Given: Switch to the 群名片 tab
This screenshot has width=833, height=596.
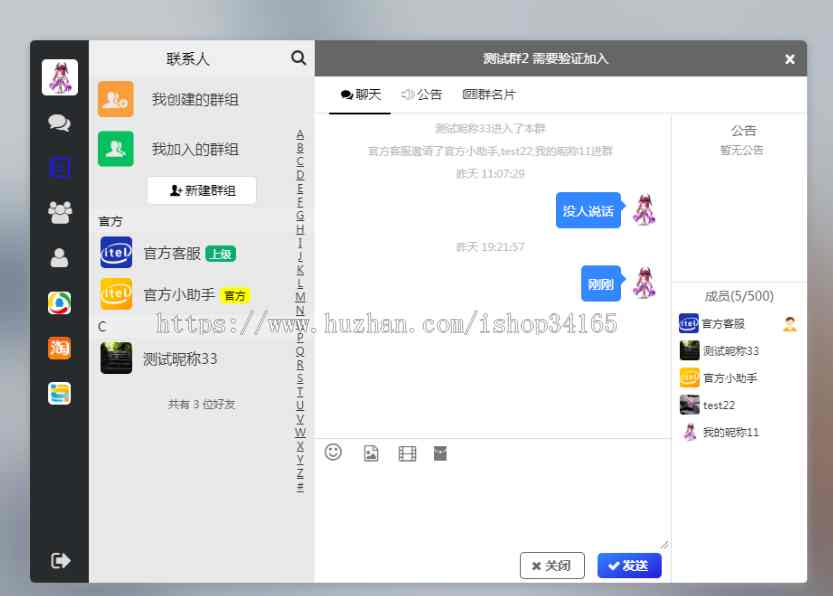Looking at the screenshot, I should click(490, 95).
